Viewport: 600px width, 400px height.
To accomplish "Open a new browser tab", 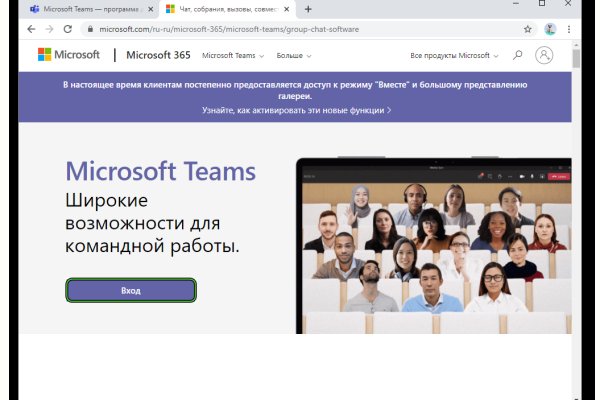I will point(308,9).
